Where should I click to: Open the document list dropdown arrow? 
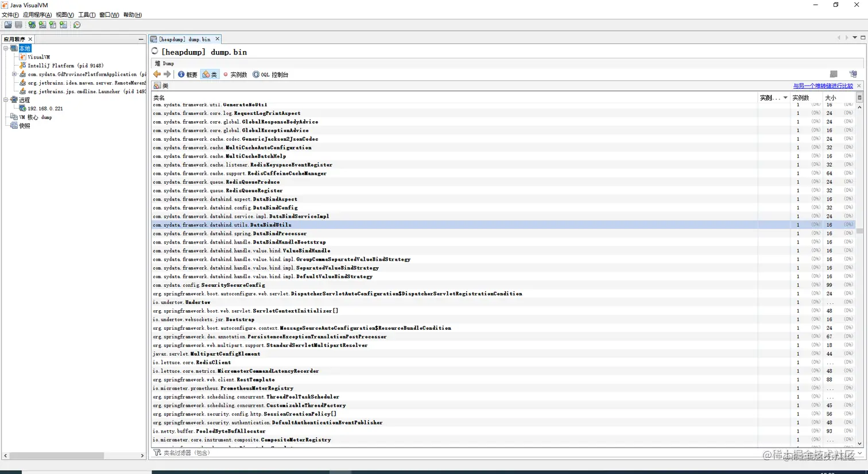(855, 38)
